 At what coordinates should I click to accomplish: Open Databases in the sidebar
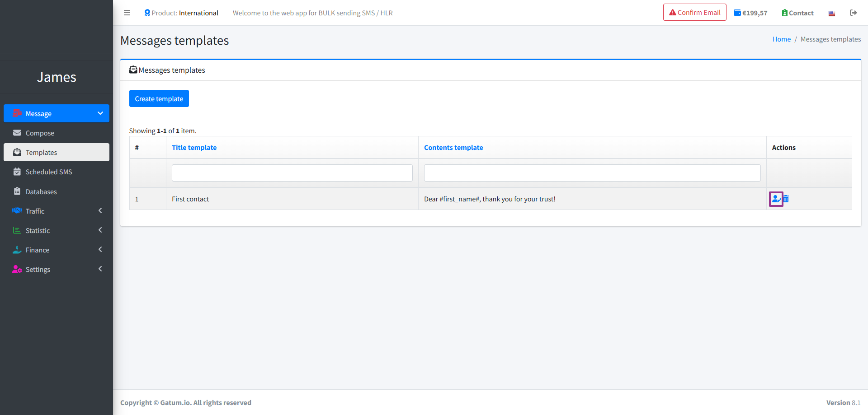(x=41, y=191)
